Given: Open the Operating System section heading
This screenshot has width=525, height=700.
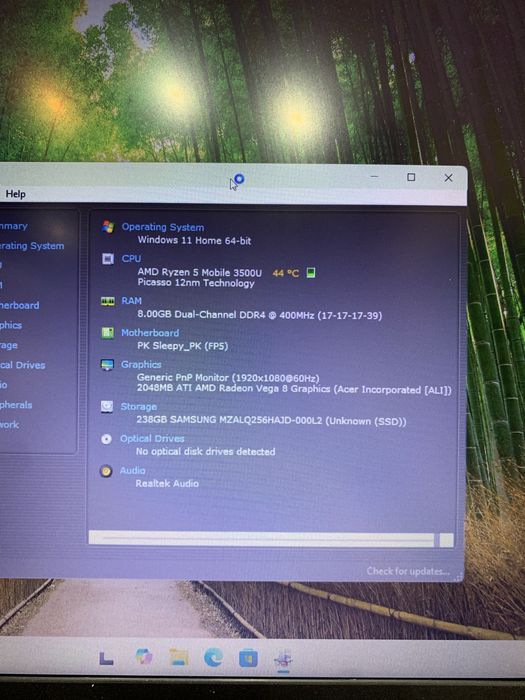Looking at the screenshot, I should point(163,227).
